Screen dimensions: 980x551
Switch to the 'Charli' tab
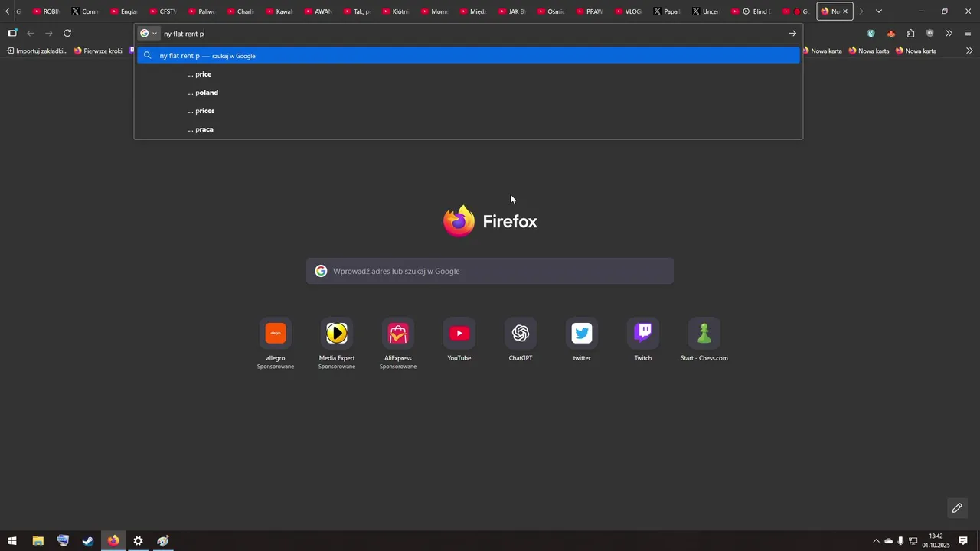tap(240, 11)
